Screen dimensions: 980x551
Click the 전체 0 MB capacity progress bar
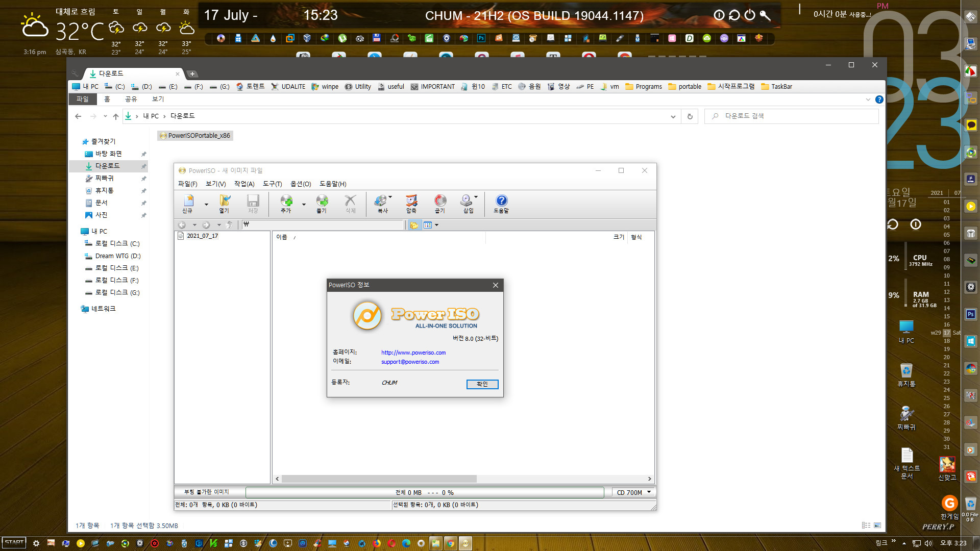click(x=425, y=492)
